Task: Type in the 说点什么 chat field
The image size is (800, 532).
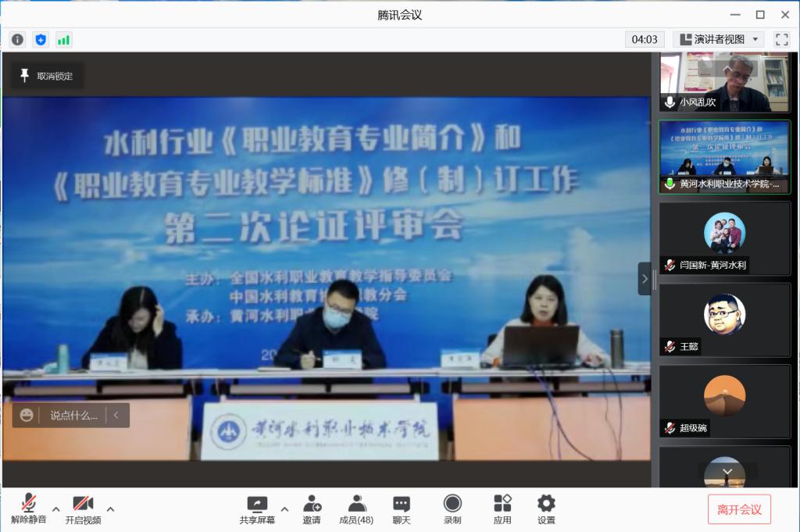Action: [x=73, y=416]
